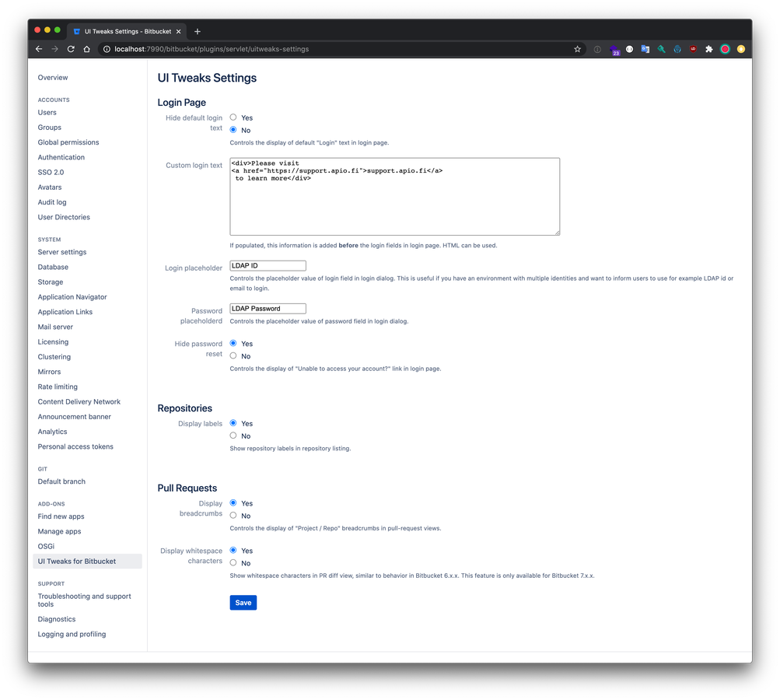The image size is (780, 700).
Task: Click the browser address bar URL
Action: tap(212, 49)
